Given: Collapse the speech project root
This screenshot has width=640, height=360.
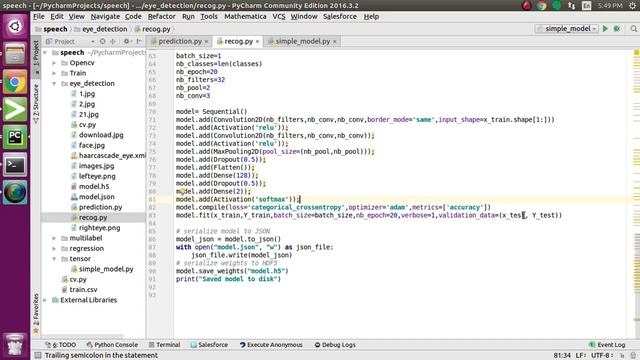Looking at the screenshot, I should tap(45, 53).
